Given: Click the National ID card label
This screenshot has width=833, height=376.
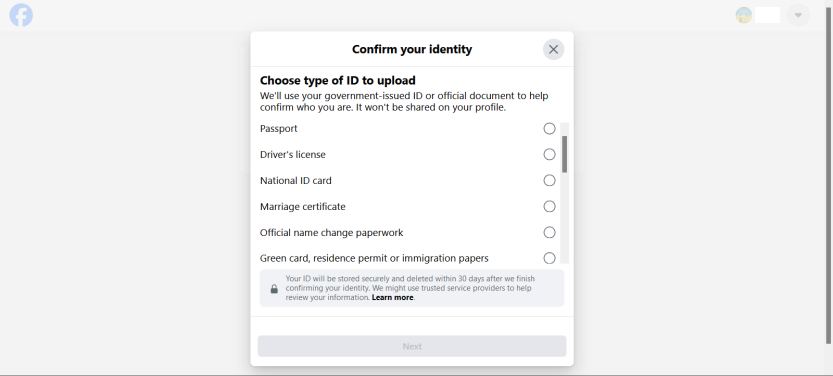Looking at the screenshot, I should click(295, 181).
